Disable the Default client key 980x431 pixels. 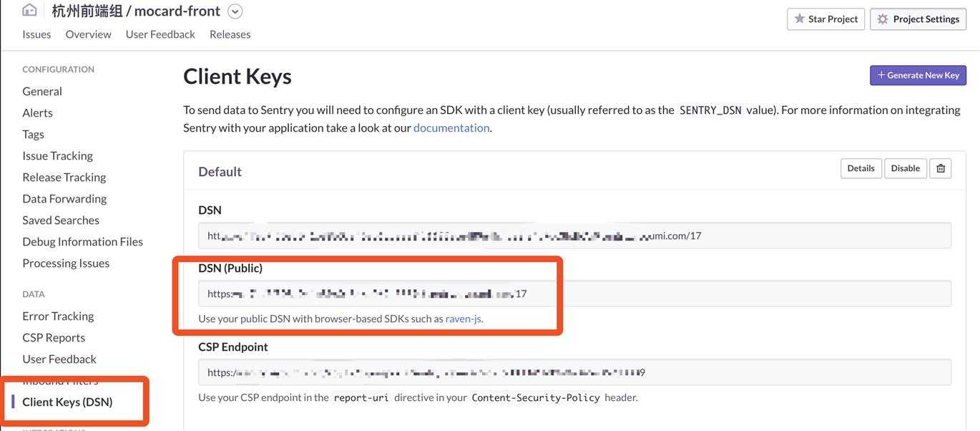pos(905,168)
